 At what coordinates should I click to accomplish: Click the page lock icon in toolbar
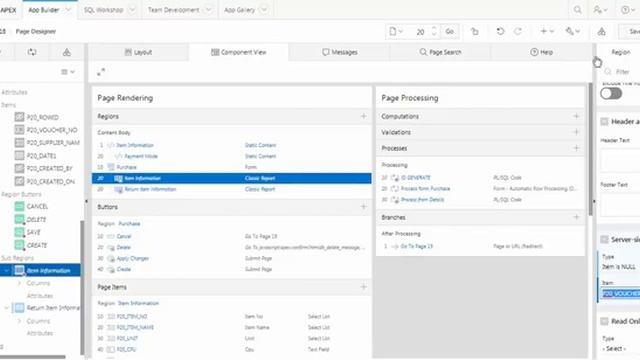click(x=475, y=31)
